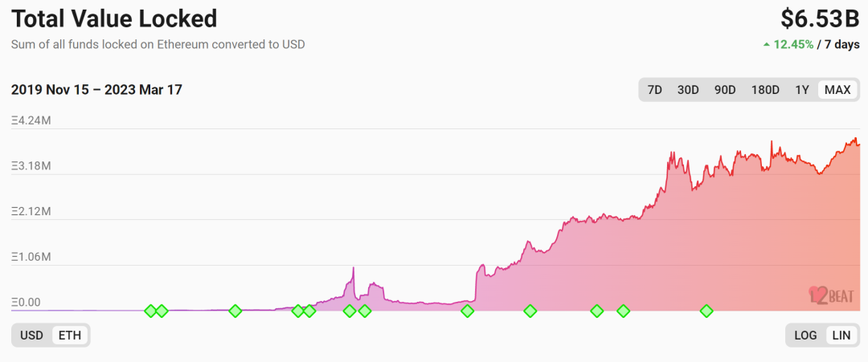Click the third green diamond milestone marker
868x362 pixels.
(235, 311)
